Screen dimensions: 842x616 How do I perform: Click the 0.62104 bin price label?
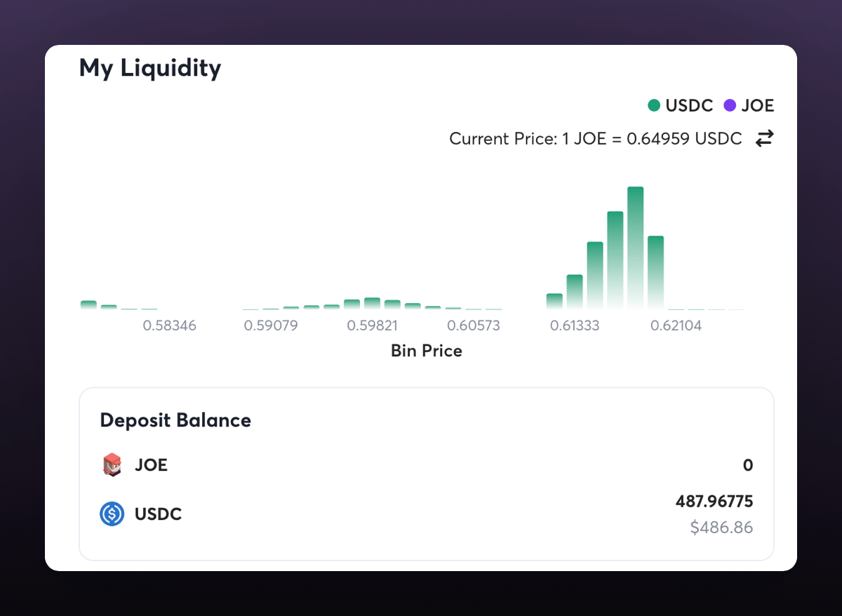676,326
